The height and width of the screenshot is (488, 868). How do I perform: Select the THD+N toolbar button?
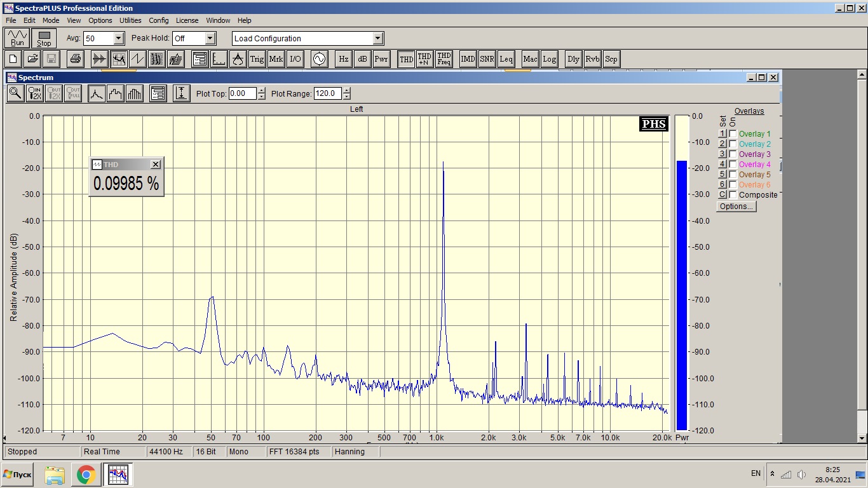click(x=424, y=59)
